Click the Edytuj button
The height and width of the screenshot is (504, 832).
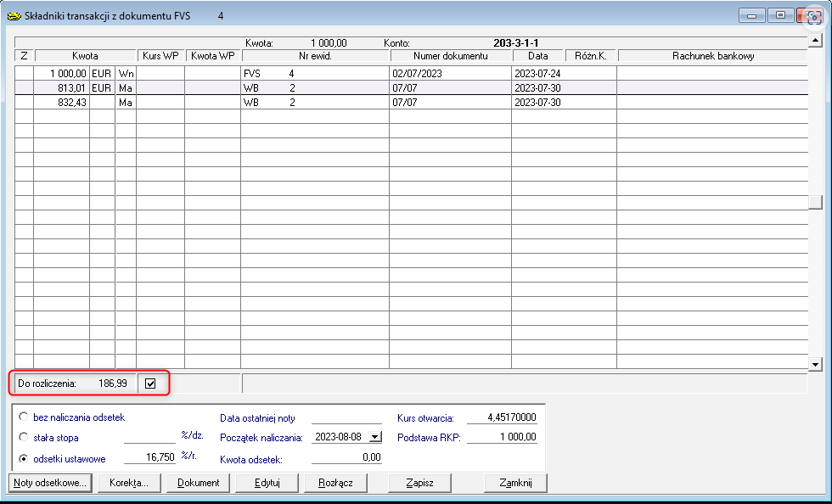(x=267, y=483)
